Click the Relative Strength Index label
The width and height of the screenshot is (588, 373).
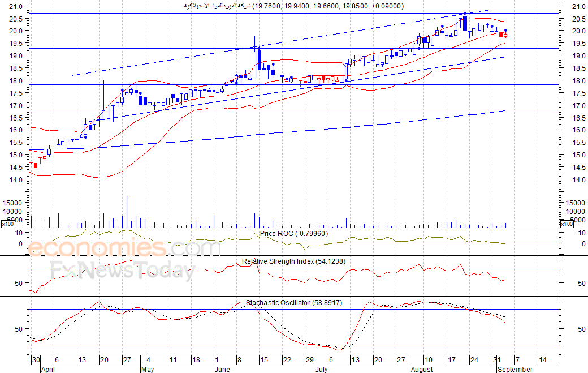[x=293, y=261]
